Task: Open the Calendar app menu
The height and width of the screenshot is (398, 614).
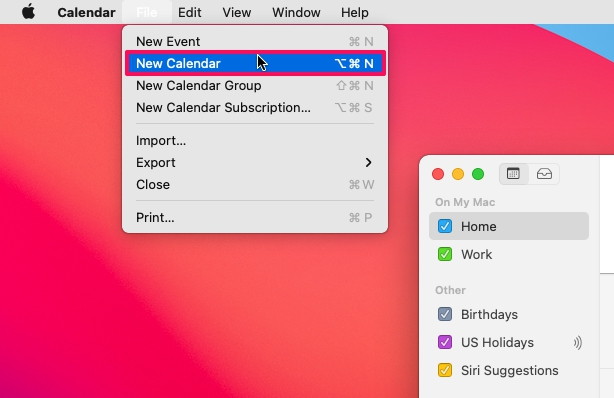Action: click(x=86, y=13)
